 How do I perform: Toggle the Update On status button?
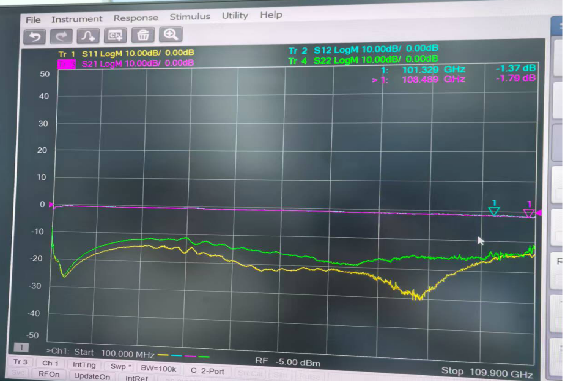pos(92,376)
